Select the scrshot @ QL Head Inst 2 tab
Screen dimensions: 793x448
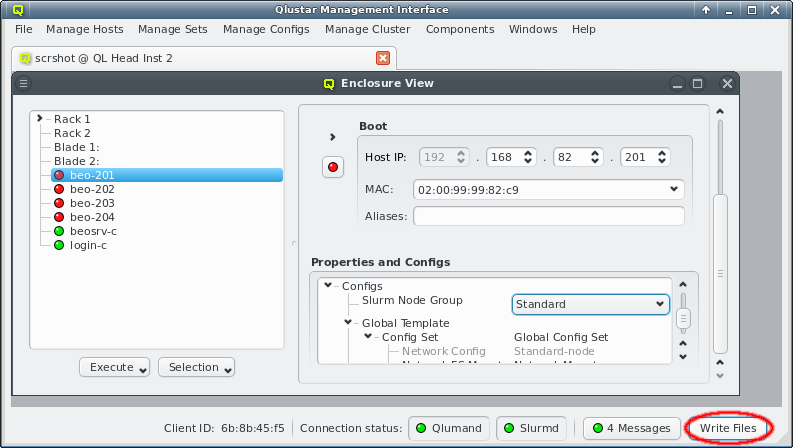[x=204, y=58]
